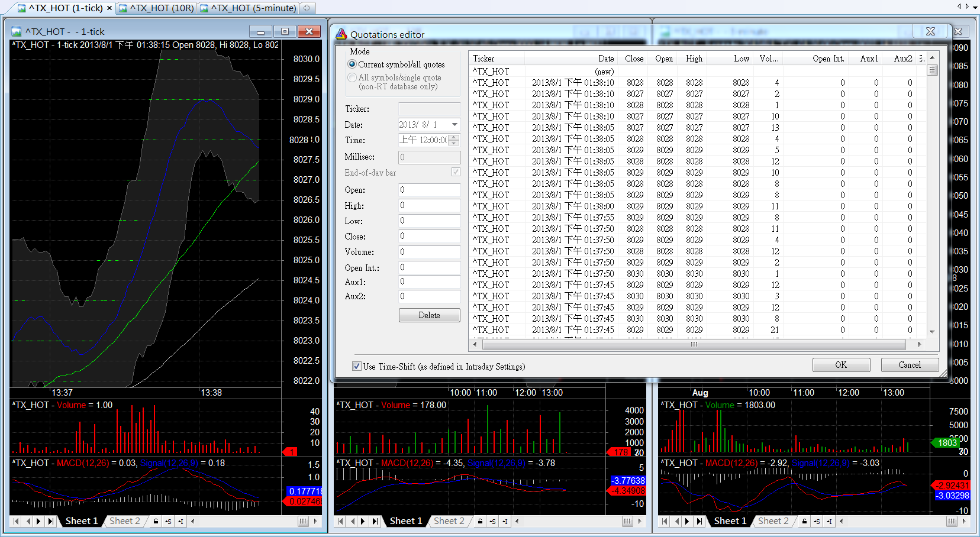Open the Date dropdown calendar
The width and height of the screenshot is (980, 537).
tap(454, 125)
